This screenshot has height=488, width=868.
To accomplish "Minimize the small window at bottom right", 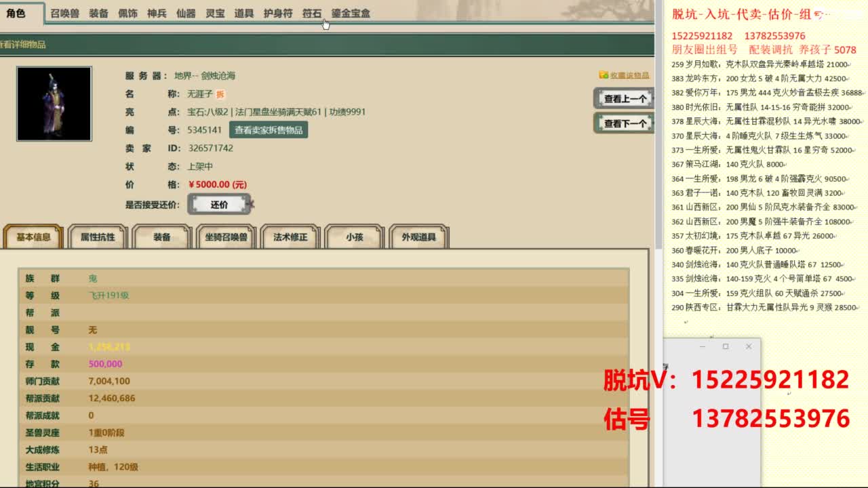I will tap(703, 346).
